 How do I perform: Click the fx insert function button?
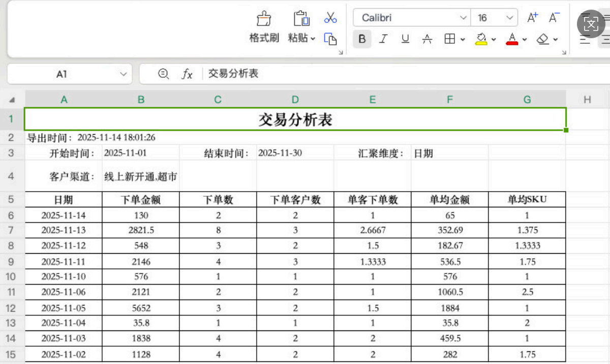[x=187, y=74]
